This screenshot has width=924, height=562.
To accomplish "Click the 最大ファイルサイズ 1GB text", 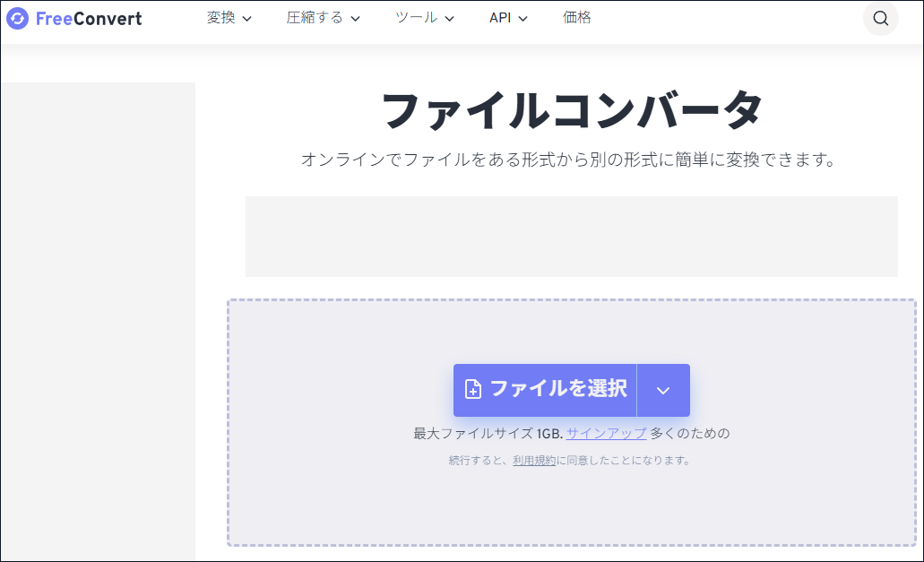I will point(488,434).
